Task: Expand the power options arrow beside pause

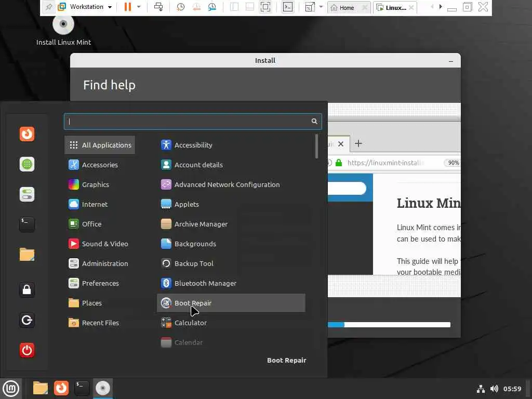Action: coord(139,7)
